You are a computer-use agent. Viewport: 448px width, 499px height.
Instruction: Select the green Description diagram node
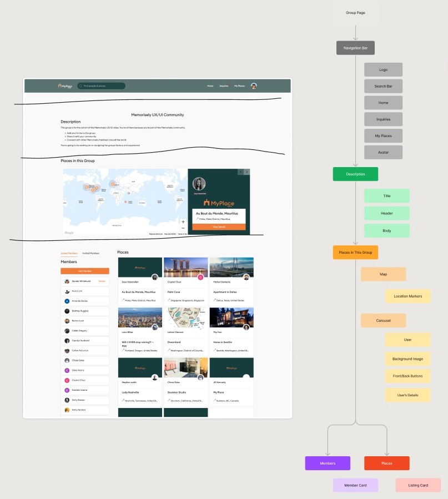coord(355,174)
